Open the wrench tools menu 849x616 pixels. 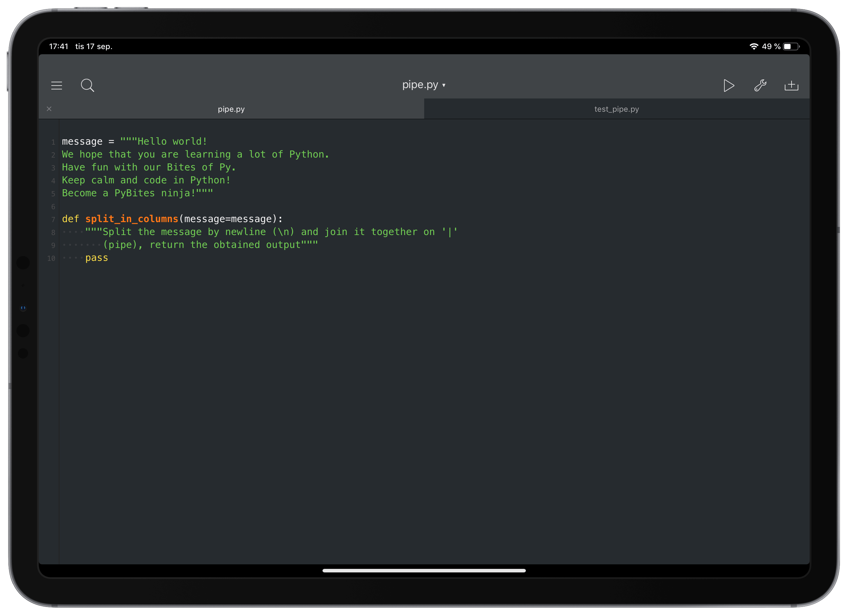pyautogui.click(x=760, y=86)
